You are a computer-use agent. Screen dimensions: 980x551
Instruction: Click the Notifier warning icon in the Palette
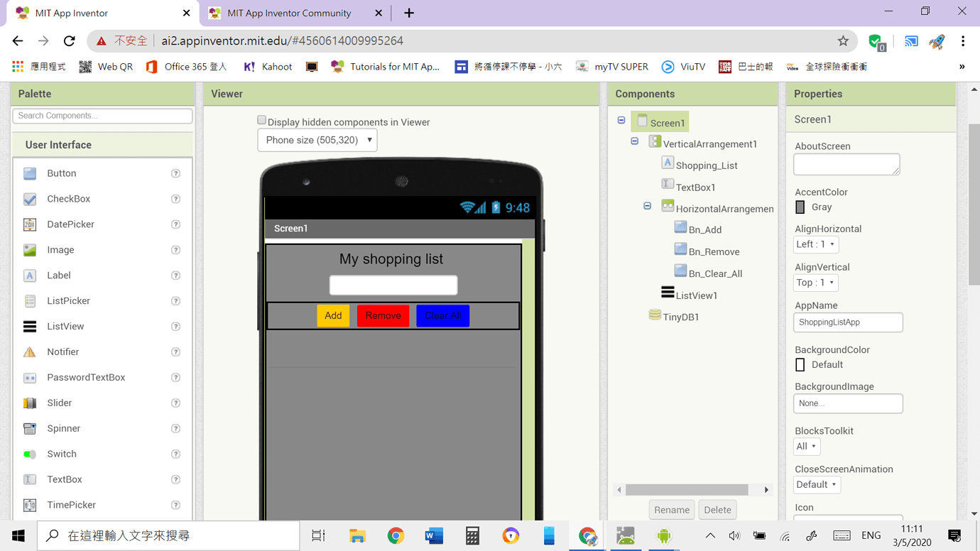tap(30, 352)
